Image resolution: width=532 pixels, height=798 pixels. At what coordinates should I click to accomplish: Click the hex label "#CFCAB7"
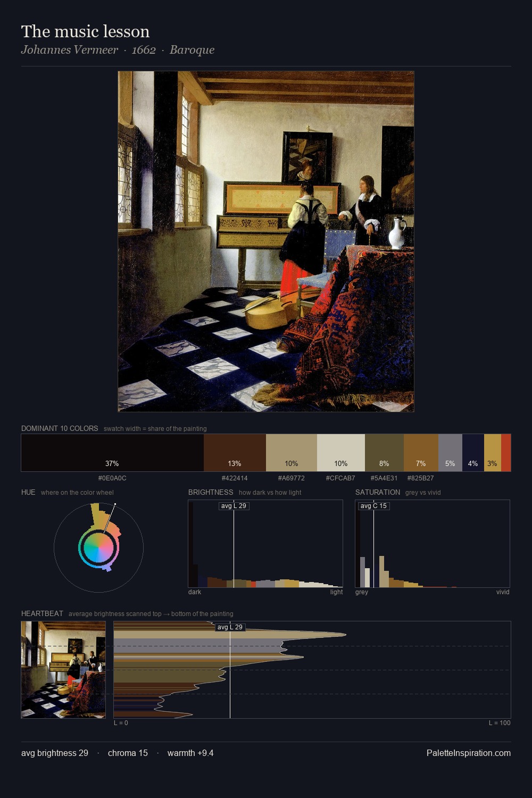tap(340, 478)
